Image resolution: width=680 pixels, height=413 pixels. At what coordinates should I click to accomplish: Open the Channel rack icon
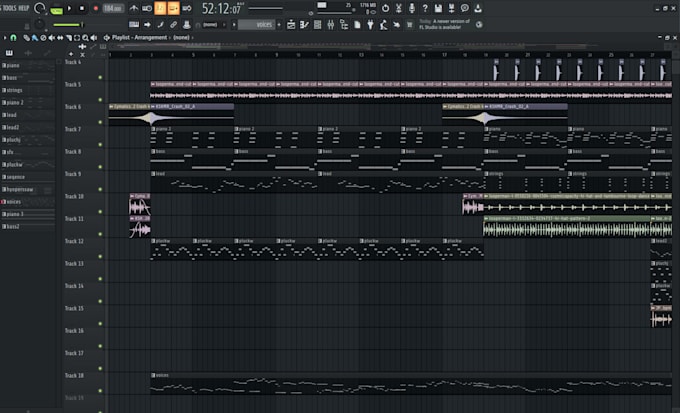coord(317,25)
